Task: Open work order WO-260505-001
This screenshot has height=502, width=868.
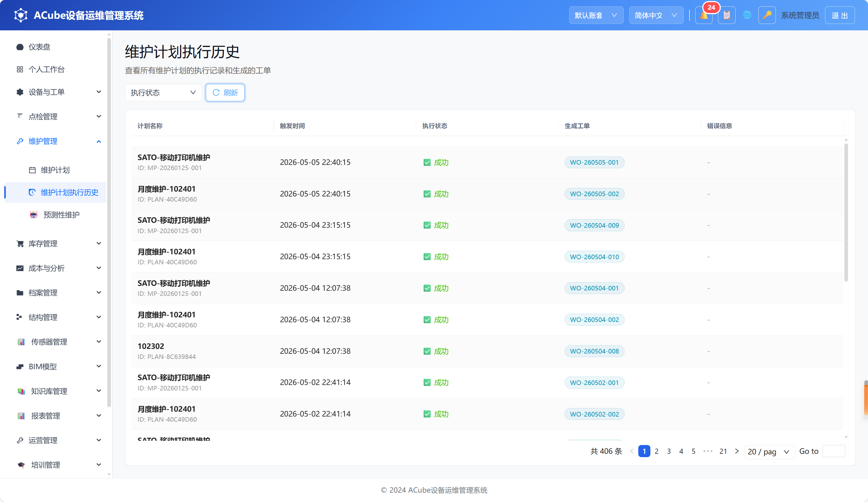Action: click(594, 162)
